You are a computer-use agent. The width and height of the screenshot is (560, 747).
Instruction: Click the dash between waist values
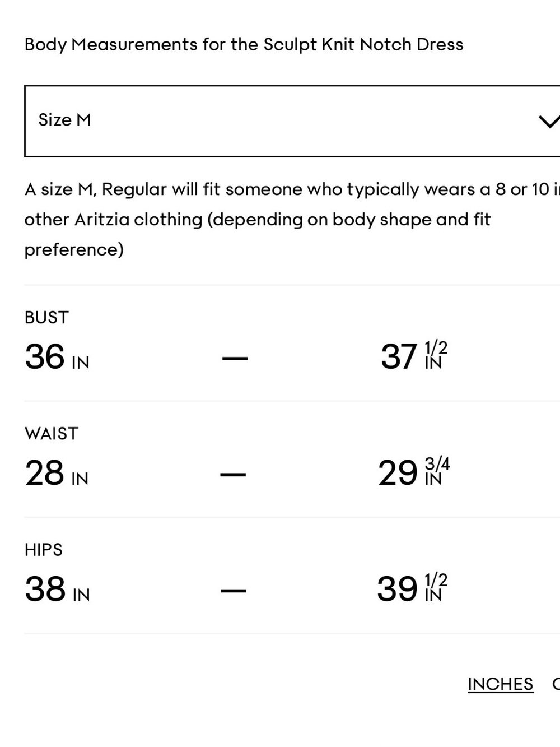click(233, 475)
